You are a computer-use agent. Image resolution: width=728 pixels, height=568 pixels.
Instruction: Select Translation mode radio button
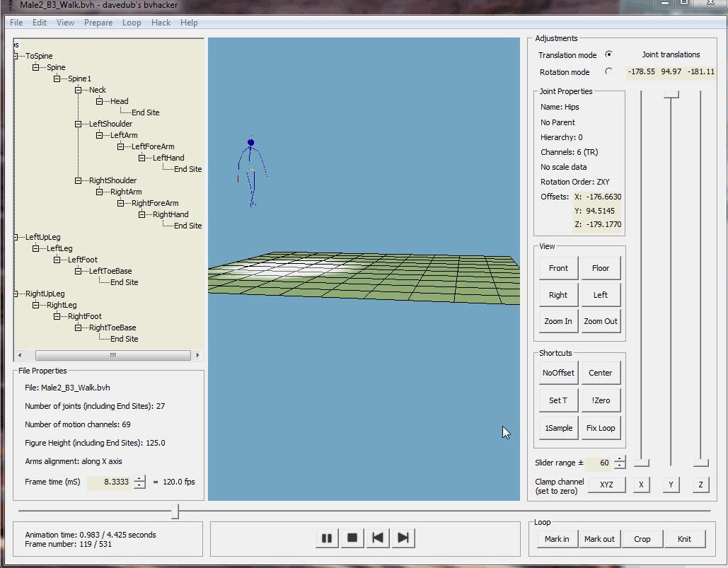(608, 54)
